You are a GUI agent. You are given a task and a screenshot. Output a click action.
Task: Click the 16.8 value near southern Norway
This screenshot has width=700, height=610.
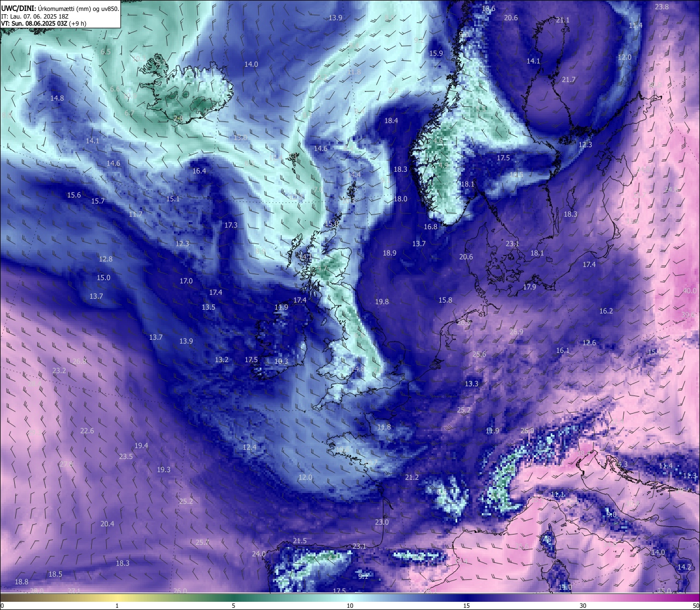point(430,227)
